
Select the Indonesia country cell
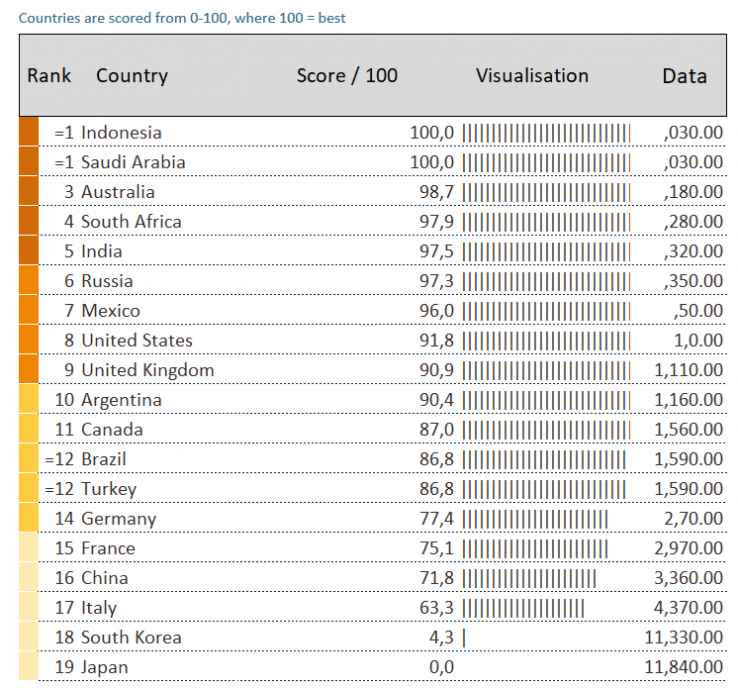[121, 133]
